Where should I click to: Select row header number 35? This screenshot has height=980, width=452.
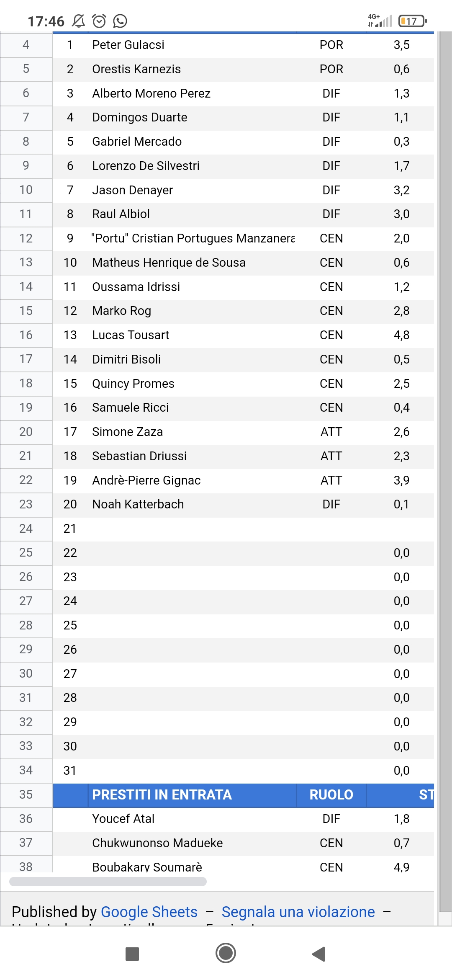point(26,794)
